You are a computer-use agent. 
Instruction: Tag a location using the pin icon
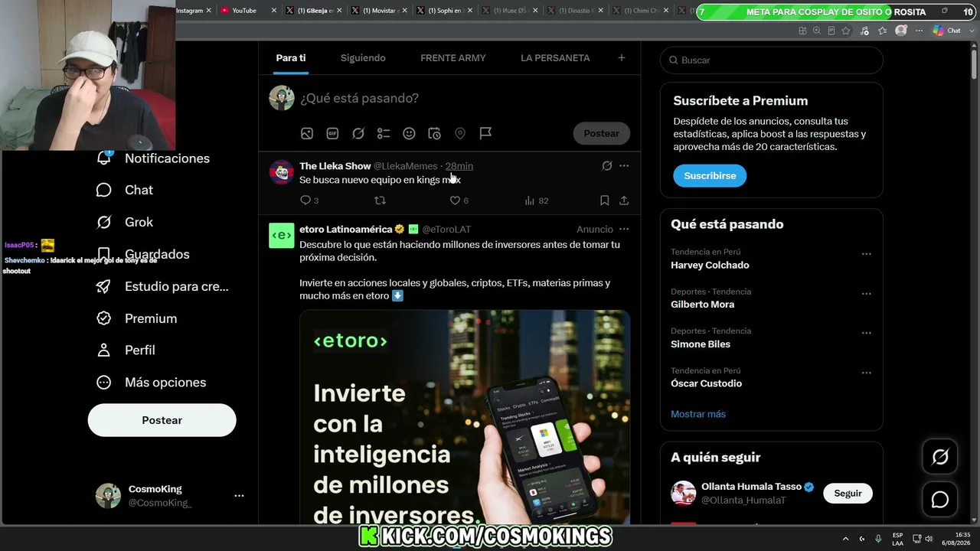[460, 133]
